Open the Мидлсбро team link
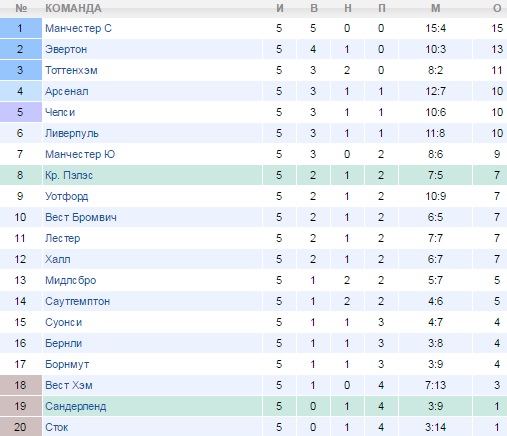Image resolution: width=507 pixels, height=436 pixels. click(x=71, y=280)
